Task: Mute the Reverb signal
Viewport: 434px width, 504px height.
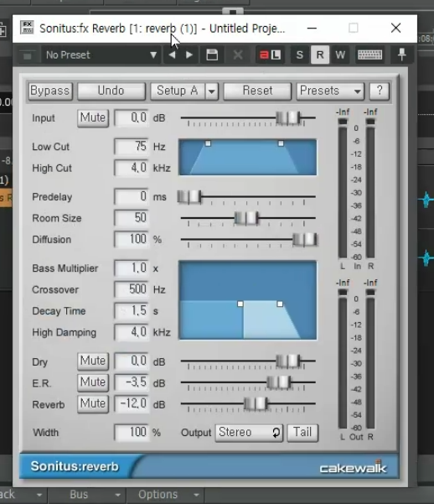Action: pos(93,403)
